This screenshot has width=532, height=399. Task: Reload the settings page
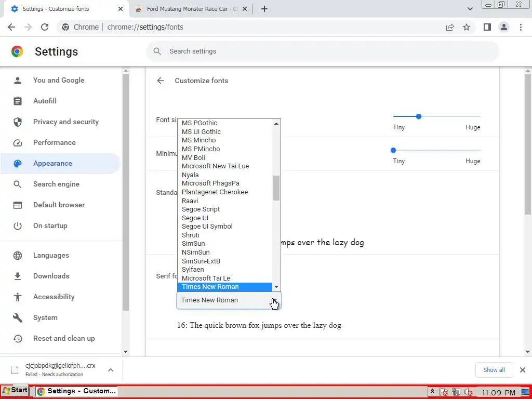pyautogui.click(x=45, y=27)
